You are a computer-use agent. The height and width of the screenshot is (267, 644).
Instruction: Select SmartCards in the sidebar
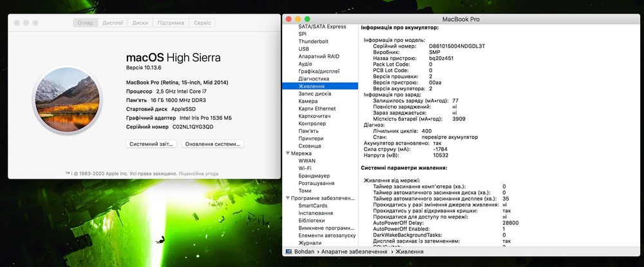[313, 206]
